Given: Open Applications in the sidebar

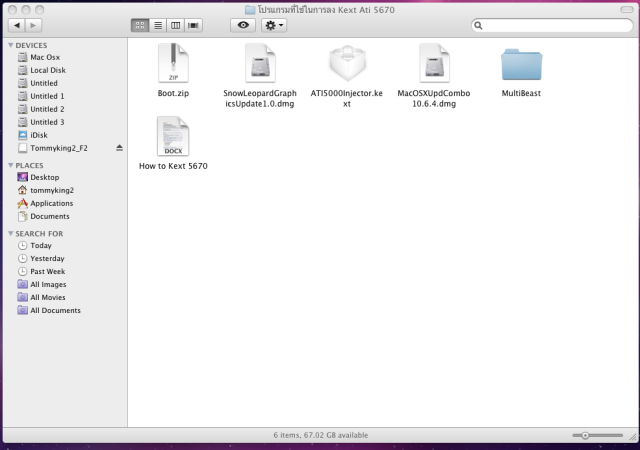Looking at the screenshot, I should pos(49,203).
